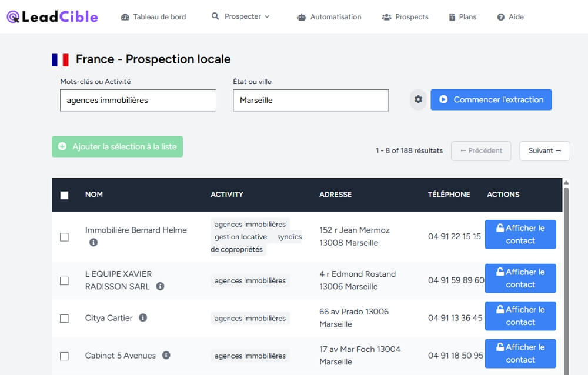Click the info icon beside Citya Cartier
The height and width of the screenshot is (375, 588).
142,317
